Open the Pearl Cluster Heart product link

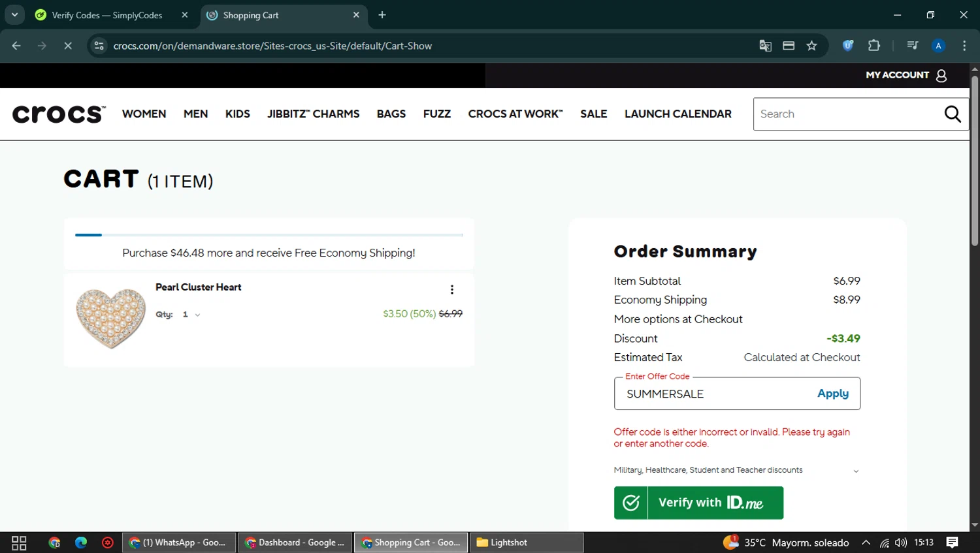(199, 287)
